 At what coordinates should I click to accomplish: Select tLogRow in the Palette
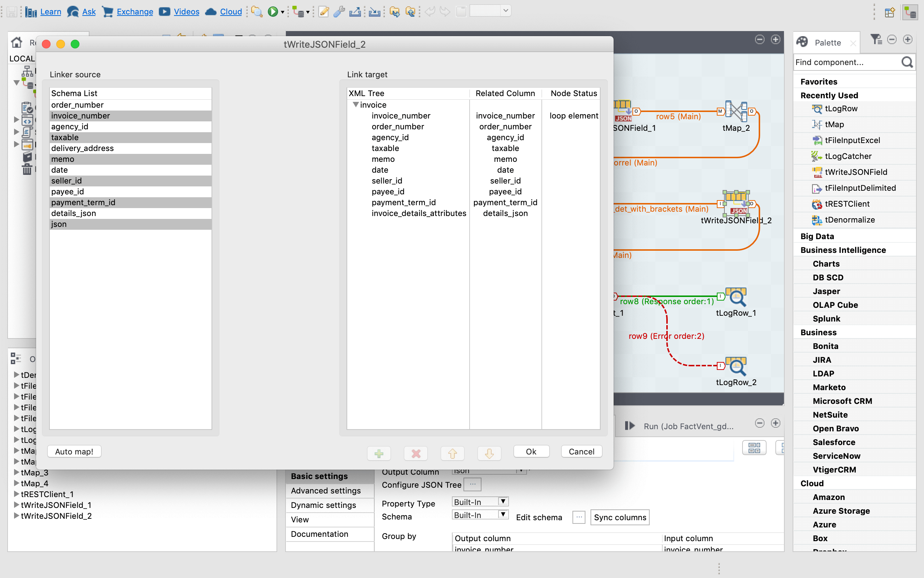841,109
